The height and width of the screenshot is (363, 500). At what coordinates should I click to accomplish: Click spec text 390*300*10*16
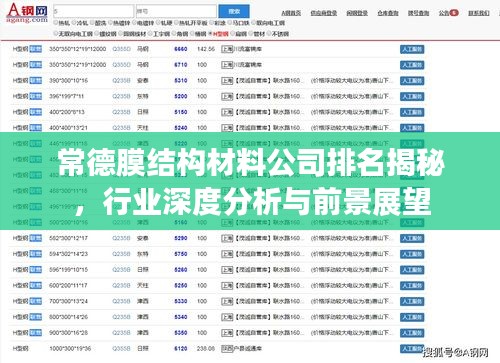click(x=69, y=81)
